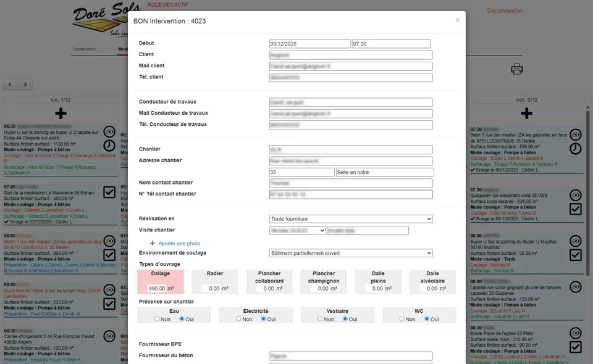Viewport: 593px width, 364px height.
Task: Toggle checkmark on Sarl de la Madeleine job
Action: (x=109, y=192)
